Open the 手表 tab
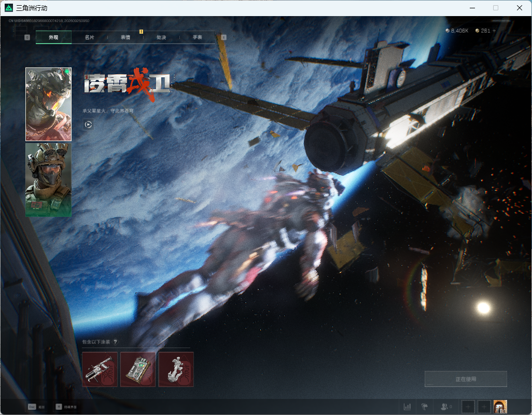 pos(198,37)
